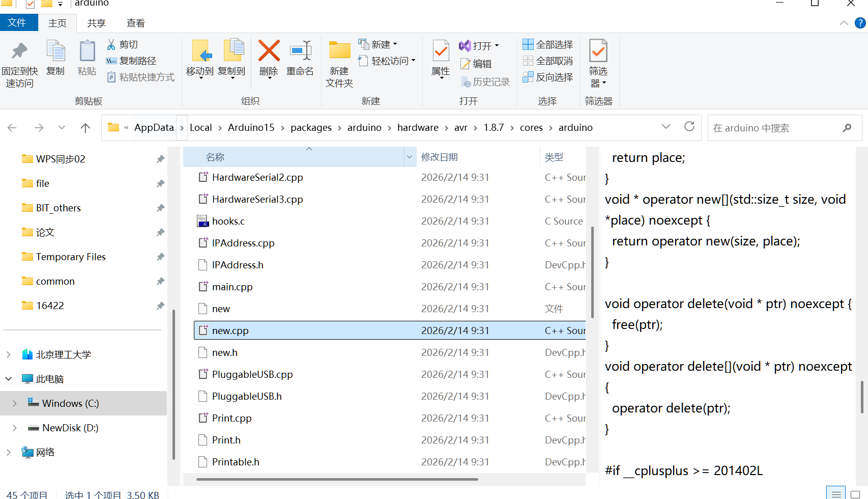Open Move to (移动到) menu

coord(200,59)
